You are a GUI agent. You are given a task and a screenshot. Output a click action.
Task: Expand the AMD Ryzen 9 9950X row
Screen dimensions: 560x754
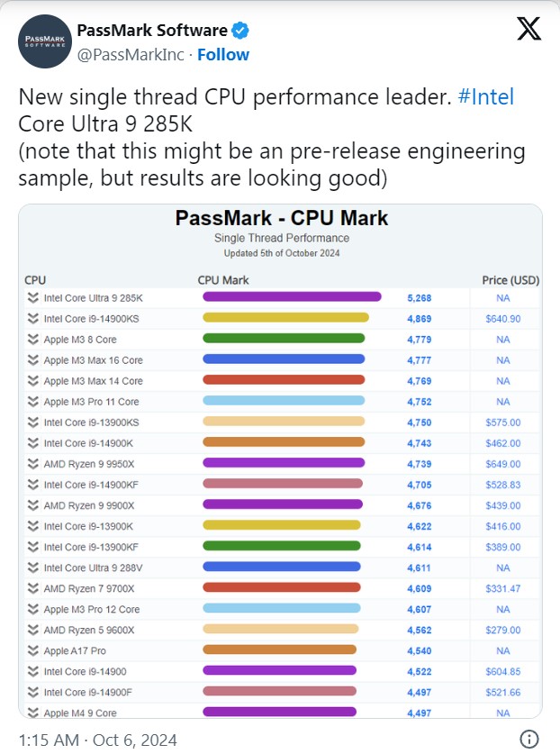(33, 463)
